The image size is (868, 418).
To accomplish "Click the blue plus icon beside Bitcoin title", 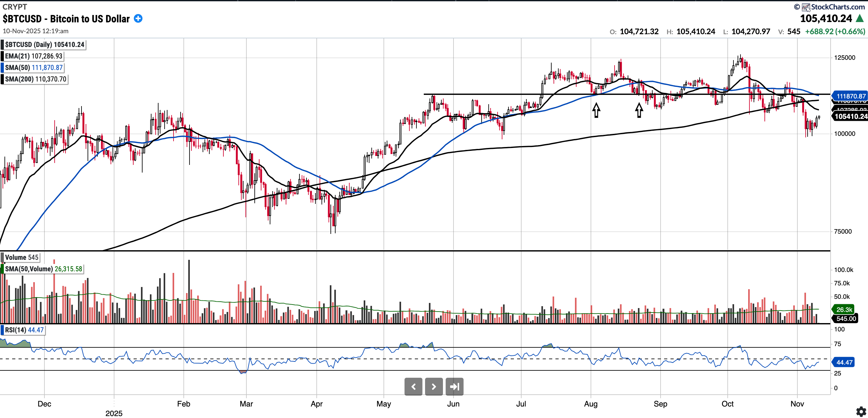I will 138,19.
